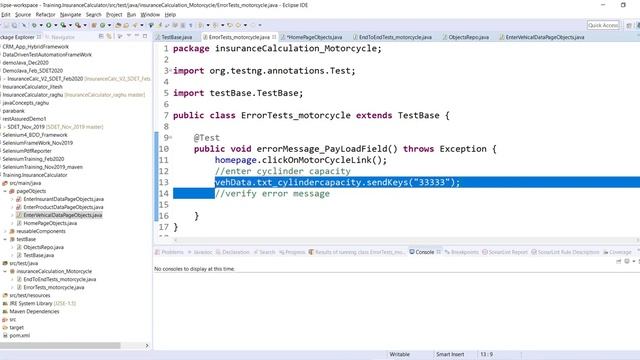Switch to ObjectsRepo.java editor tab
The width and height of the screenshot is (640, 360).
click(469, 37)
